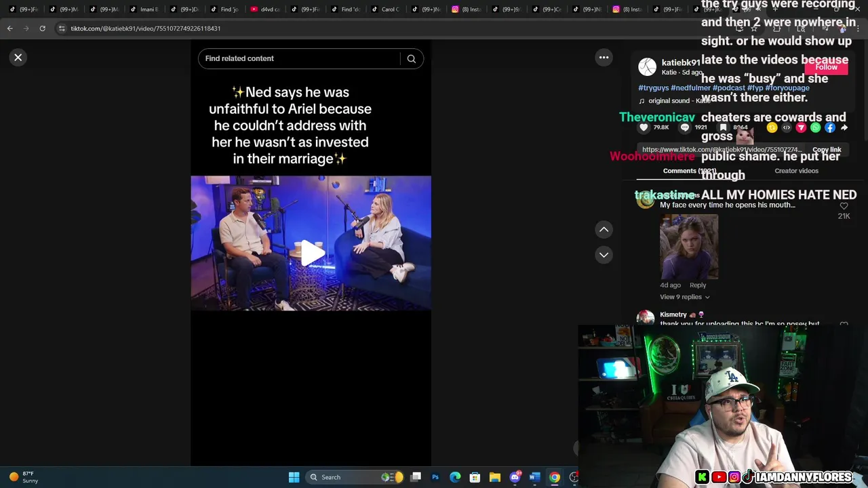Go to next video with down arrow
The width and height of the screenshot is (868, 488).
[604, 255]
